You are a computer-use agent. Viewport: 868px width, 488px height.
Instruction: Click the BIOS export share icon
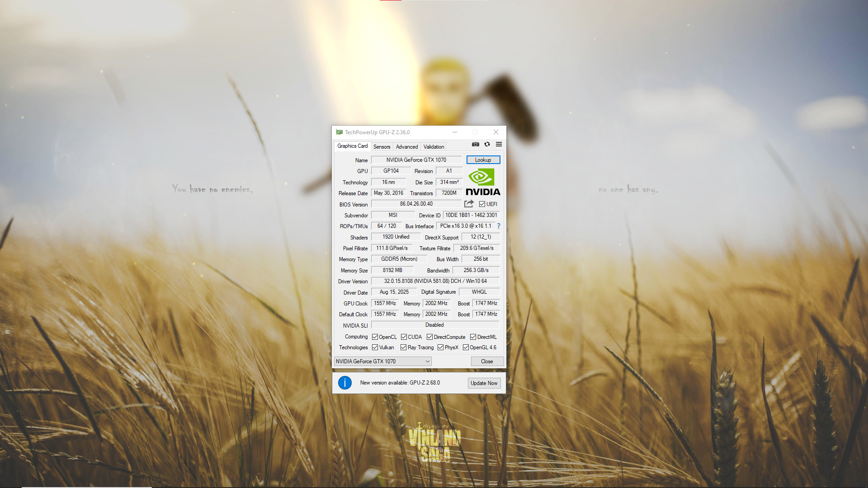coord(469,204)
